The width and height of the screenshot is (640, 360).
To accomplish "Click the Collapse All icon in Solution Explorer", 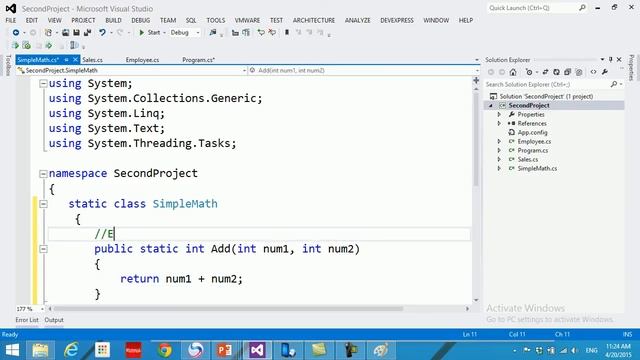I will pos(567,72).
